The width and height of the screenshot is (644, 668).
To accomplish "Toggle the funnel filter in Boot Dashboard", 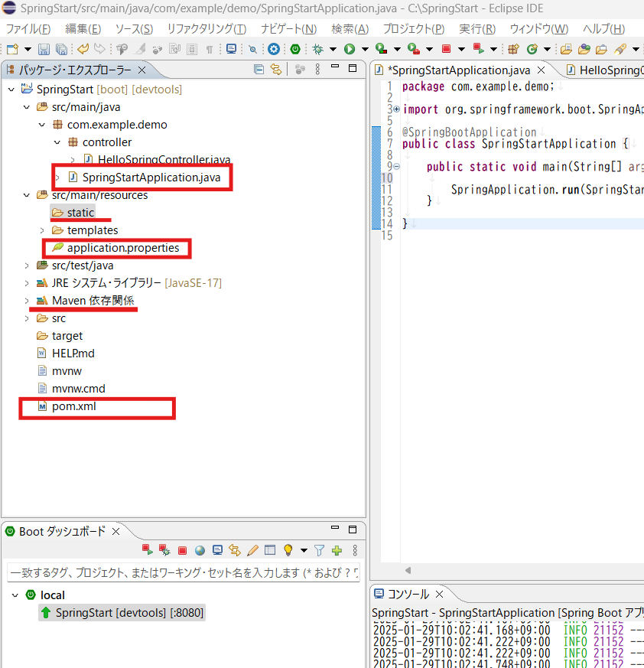I will pos(319,550).
